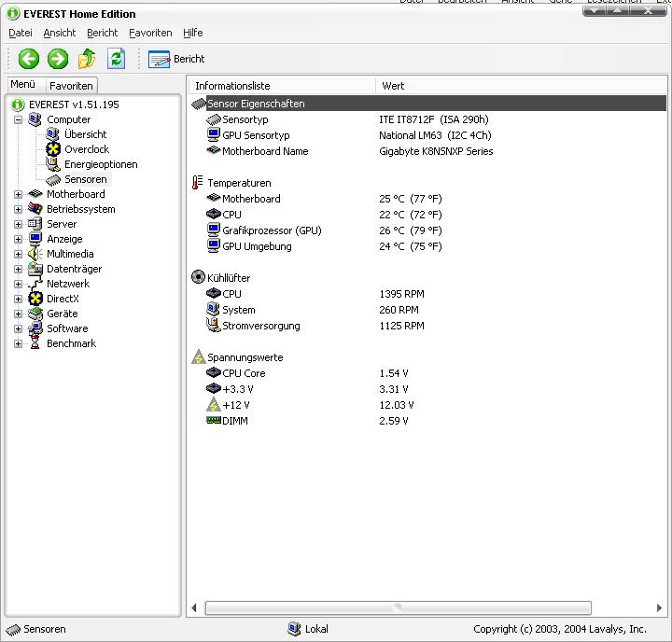The height and width of the screenshot is (642, 672).
Task: Open the Overclock page
Action: pos(87,149)
